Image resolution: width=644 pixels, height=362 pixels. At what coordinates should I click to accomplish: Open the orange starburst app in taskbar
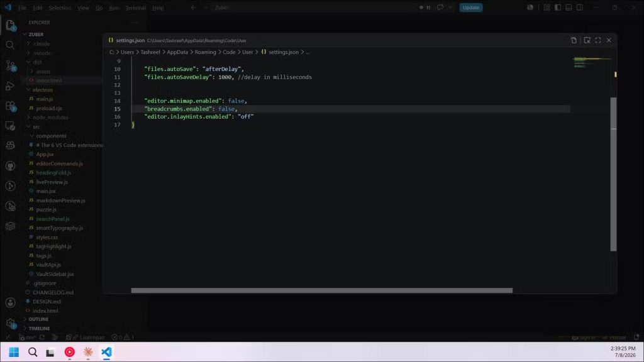pos(88,352)
